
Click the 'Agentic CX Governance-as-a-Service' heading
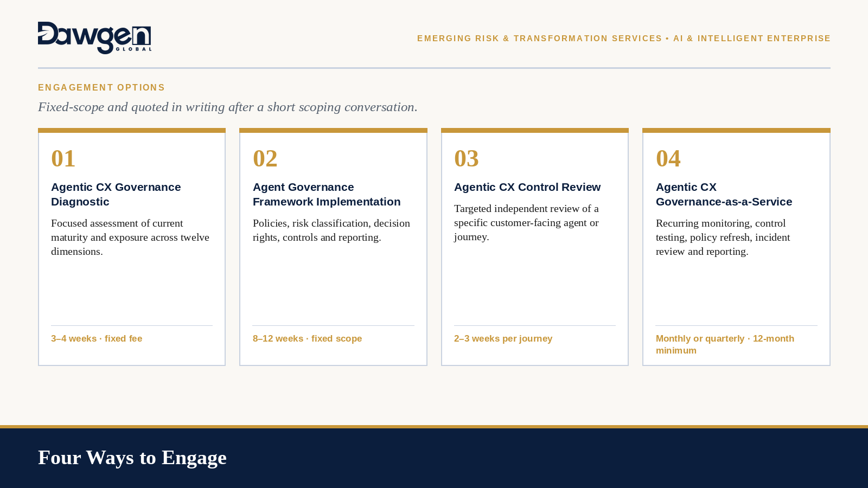[724, 194]
